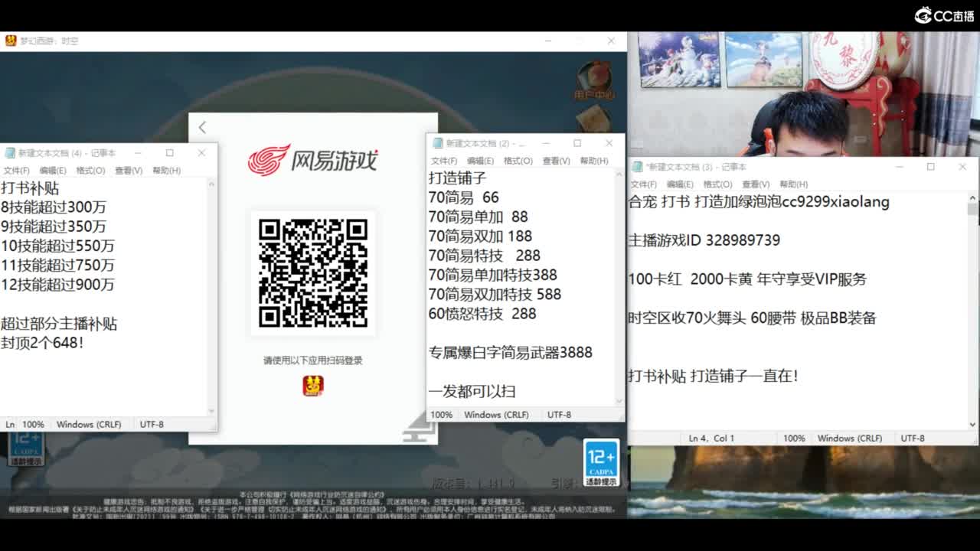Click the text line 12技能超过900万
Image resolution: width=980 pixels, height=551 pixels.
click(57, 285)
